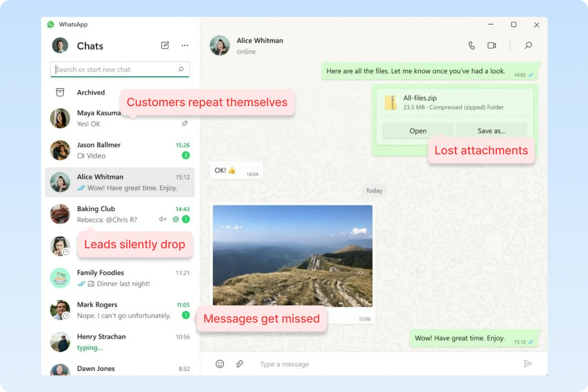
Task: Click the muted speaker icon on Baking Club
Action: point(163,219)
